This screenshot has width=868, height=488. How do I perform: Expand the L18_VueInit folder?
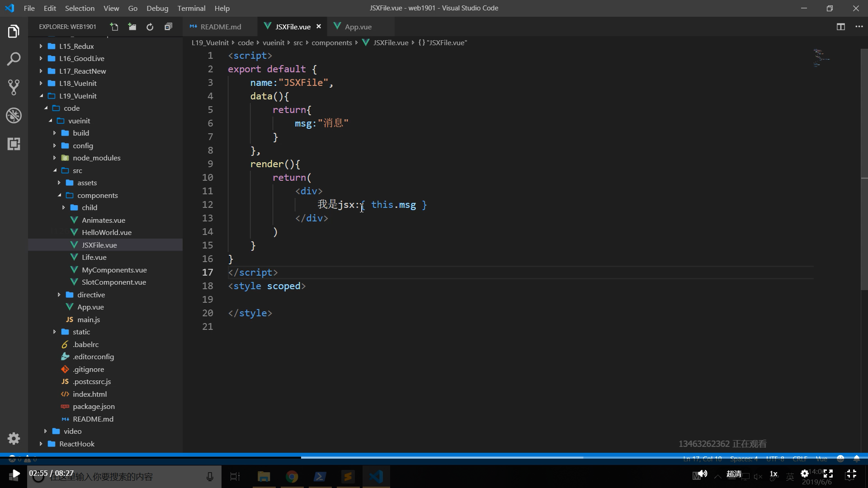pyautogui.click(x=41, y=83)
